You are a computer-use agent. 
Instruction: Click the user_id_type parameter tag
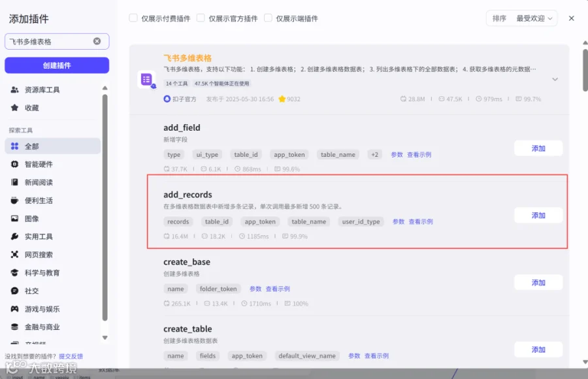click(x=361, y=222)
